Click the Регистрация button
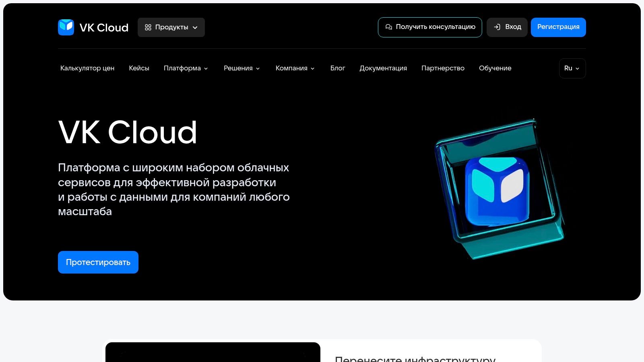644x362 pixels. [x=558, y=27]
